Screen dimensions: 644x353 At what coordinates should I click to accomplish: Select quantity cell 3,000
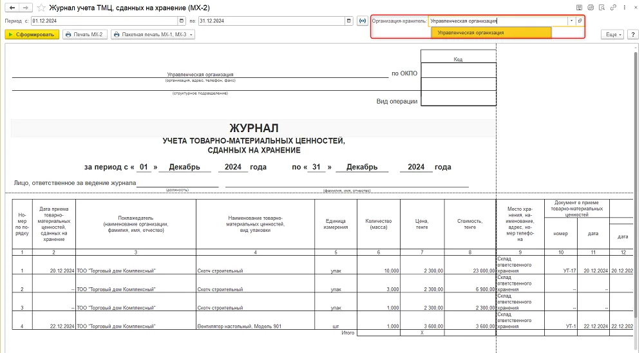pos(378,283)
